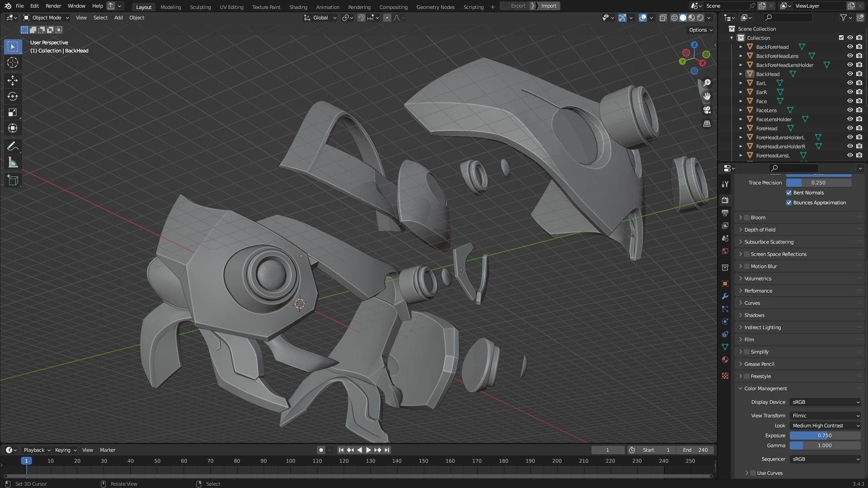Open the File menu

[x=19, y=6]
